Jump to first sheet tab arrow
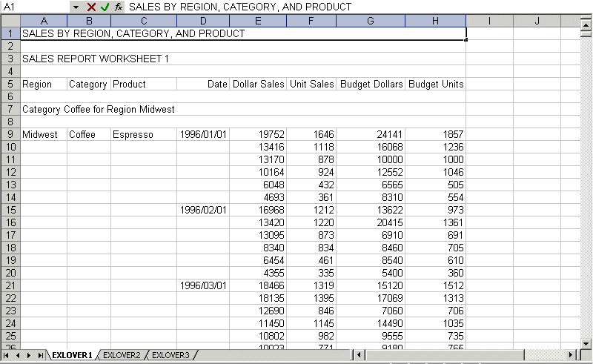Screen dimensions: 593x364 (7, 356)
